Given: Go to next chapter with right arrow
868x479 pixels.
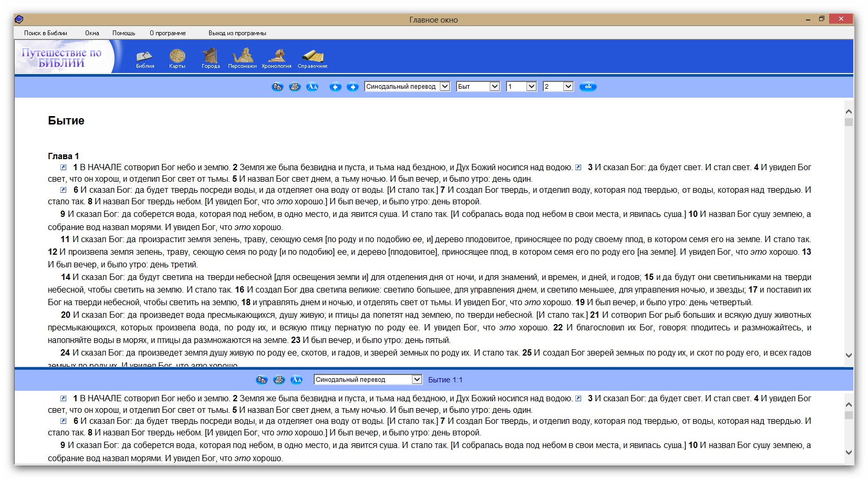Looking at the screenshot, I should [353, 87].
